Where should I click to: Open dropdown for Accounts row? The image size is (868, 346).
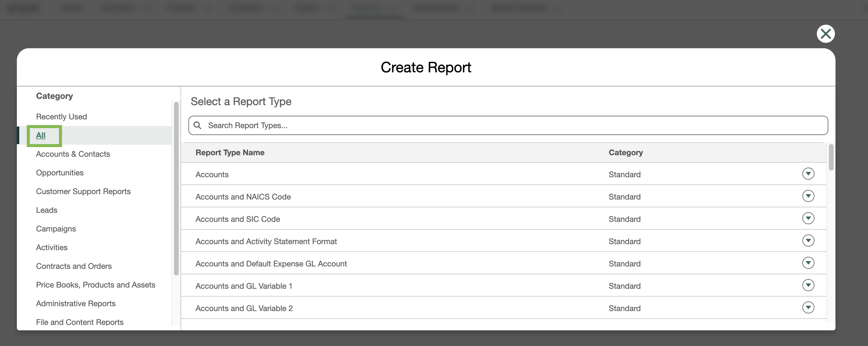click(x=808, y=174)
